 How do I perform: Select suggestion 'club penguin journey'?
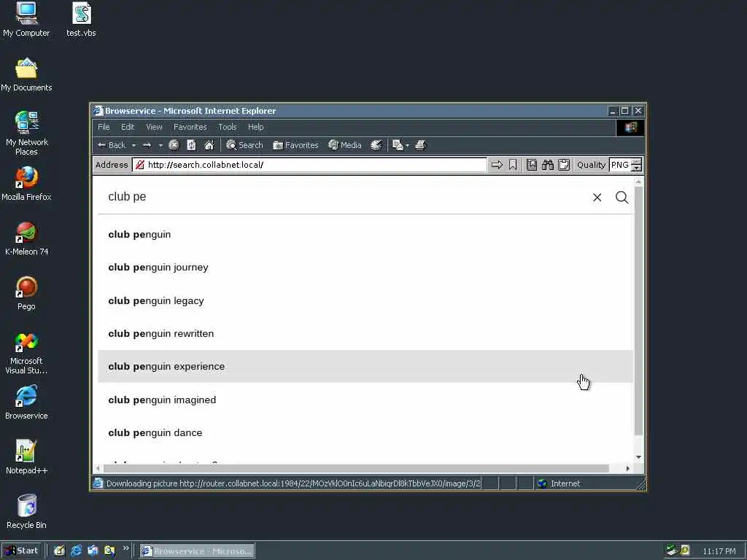(x=365, y=267)
